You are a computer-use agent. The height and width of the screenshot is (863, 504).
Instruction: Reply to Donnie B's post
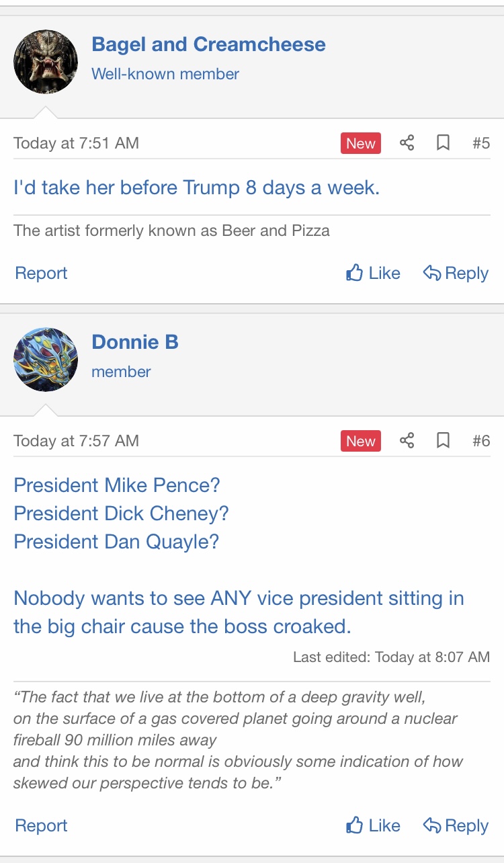[456, 825]
